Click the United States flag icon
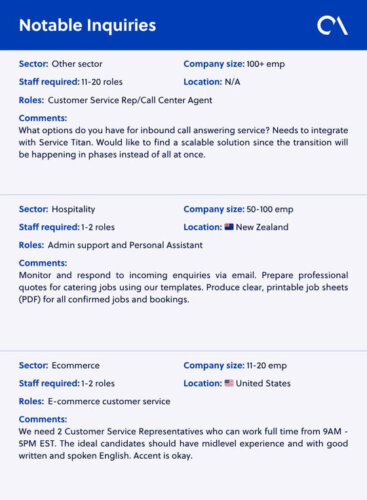367x500 pixels. (229, 383)
